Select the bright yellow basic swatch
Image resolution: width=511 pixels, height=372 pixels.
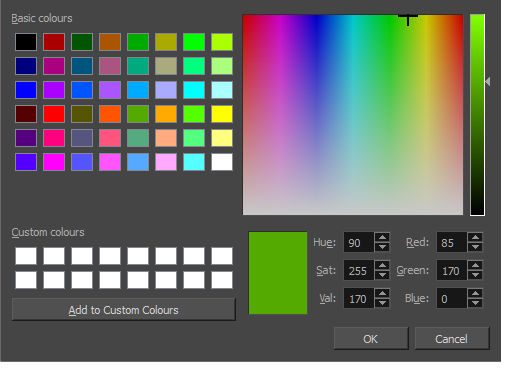pos(222,114)
